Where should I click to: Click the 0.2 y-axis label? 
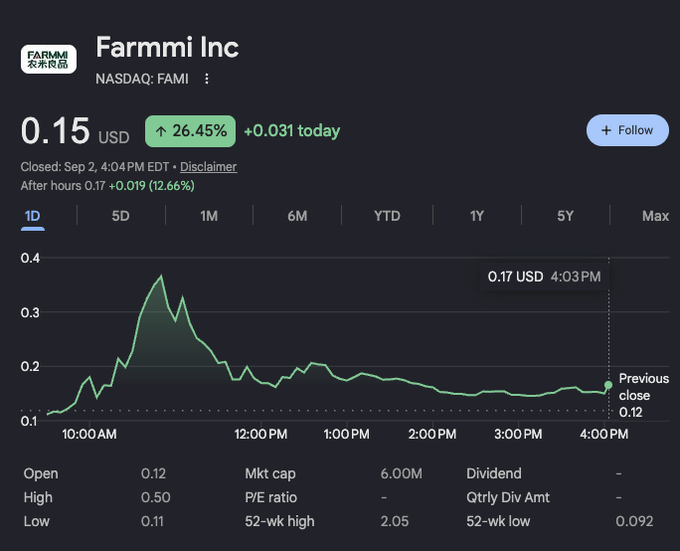(30, 367)
